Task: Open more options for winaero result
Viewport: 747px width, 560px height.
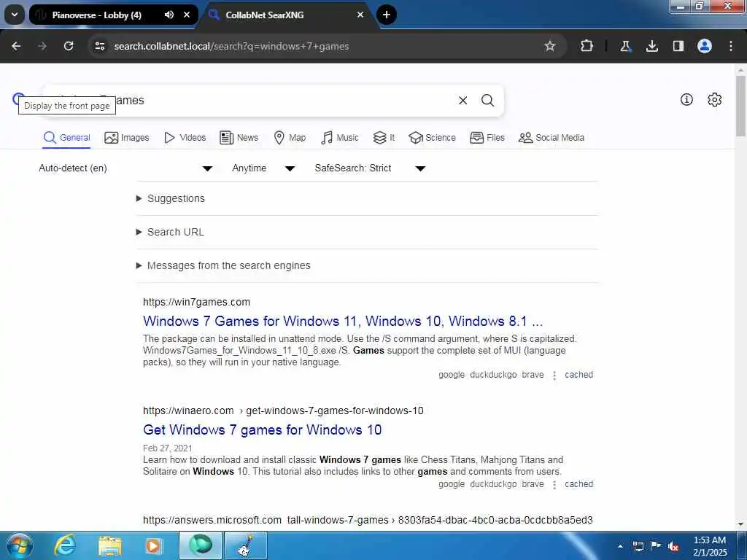Action: coord(554,485)
